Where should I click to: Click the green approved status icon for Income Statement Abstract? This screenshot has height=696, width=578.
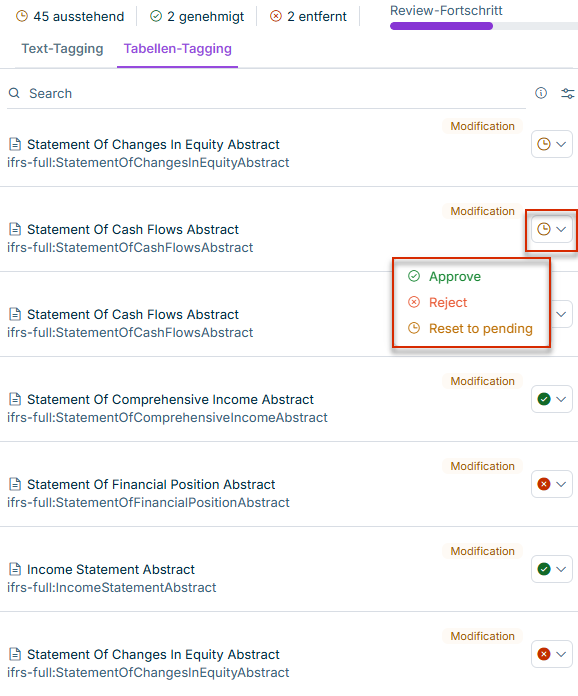tap(544, 569)
